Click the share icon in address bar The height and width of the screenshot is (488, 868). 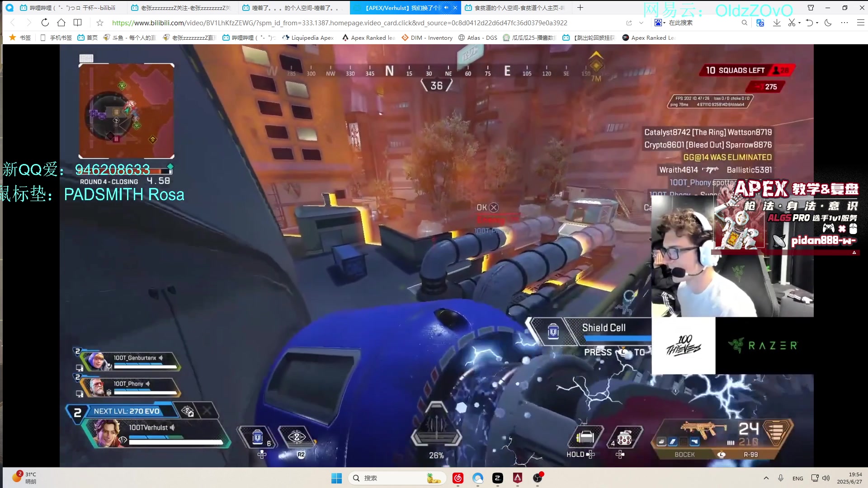[629, 23]
